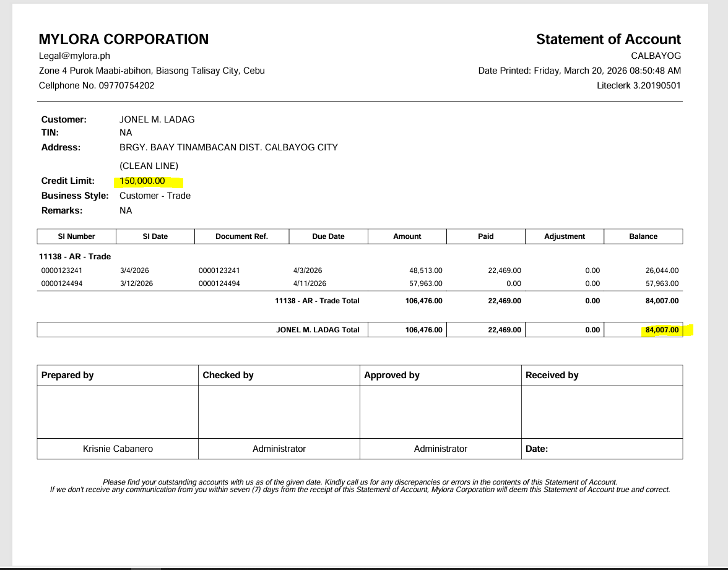
Task: Click the empty Approved by signature box
Action: [x=440, y=412]
